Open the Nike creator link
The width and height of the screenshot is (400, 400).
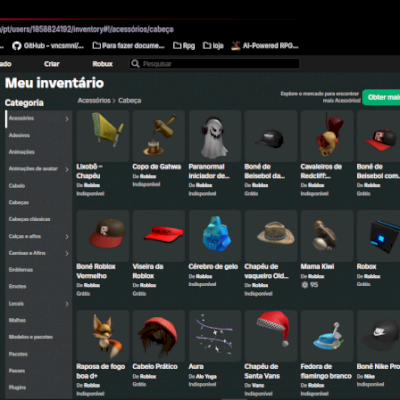point(369,377)
